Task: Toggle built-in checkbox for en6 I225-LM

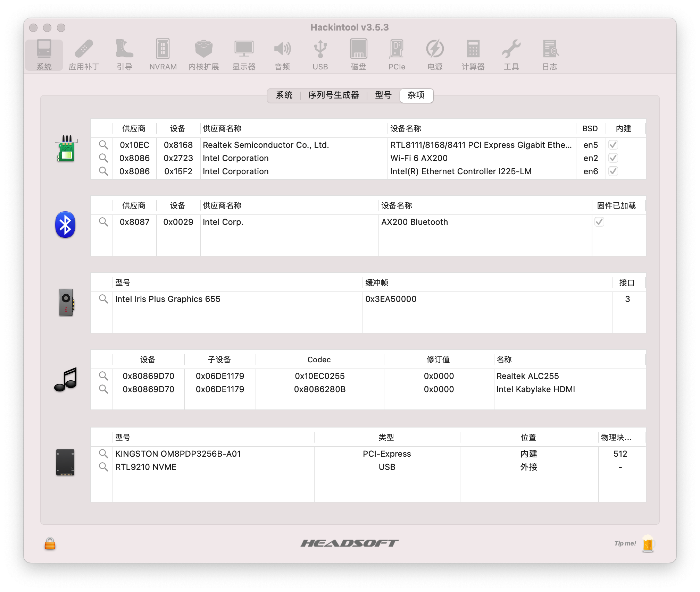Action: tap(613, 171)
